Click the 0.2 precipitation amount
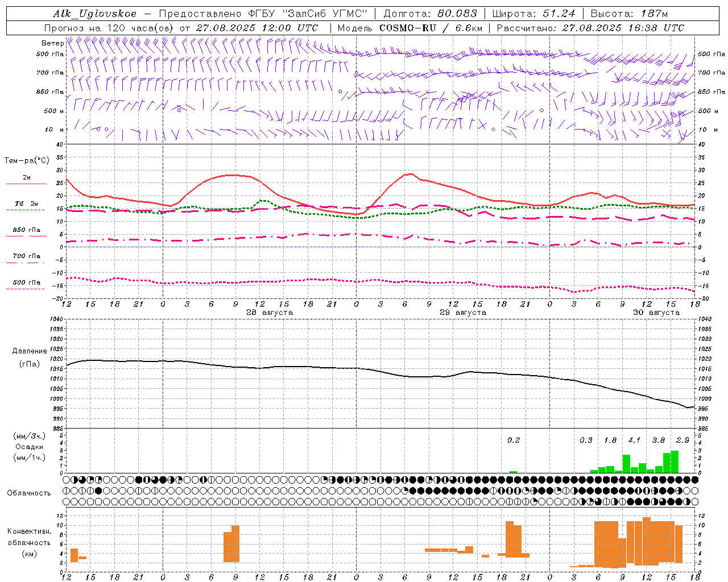Viewport: 728px width, 582px height. pos(514,440)
